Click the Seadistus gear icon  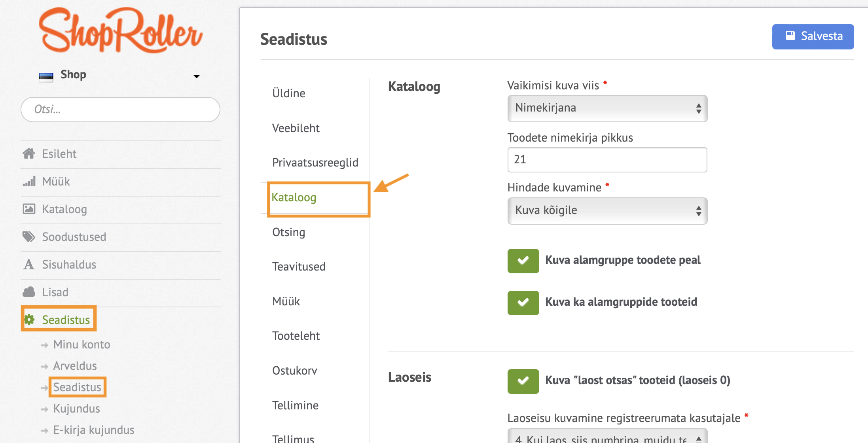coord(30,319)
